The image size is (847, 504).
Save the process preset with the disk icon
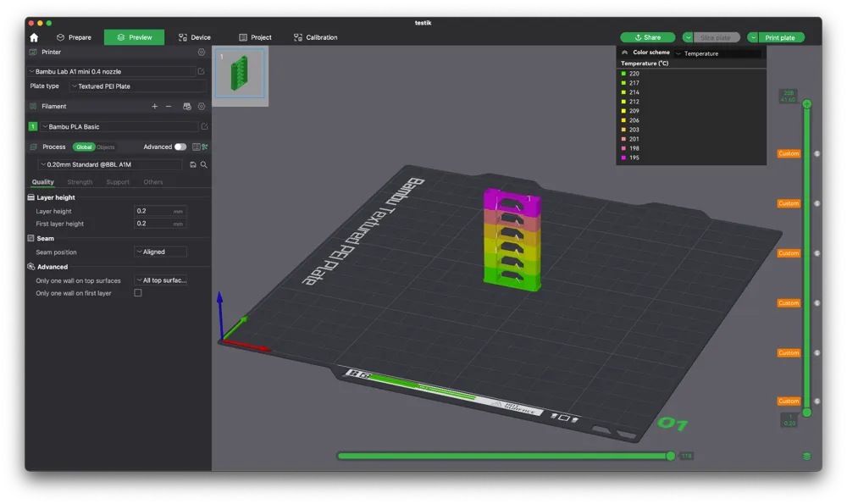tap(193, 164)
